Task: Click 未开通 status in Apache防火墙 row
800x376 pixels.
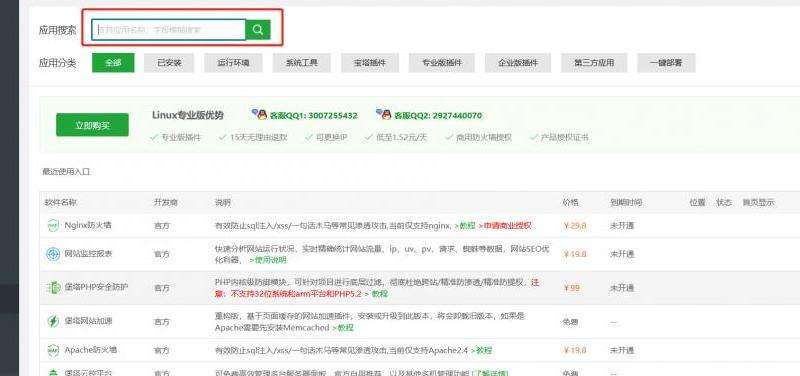Action: click(x=621, y=350)
